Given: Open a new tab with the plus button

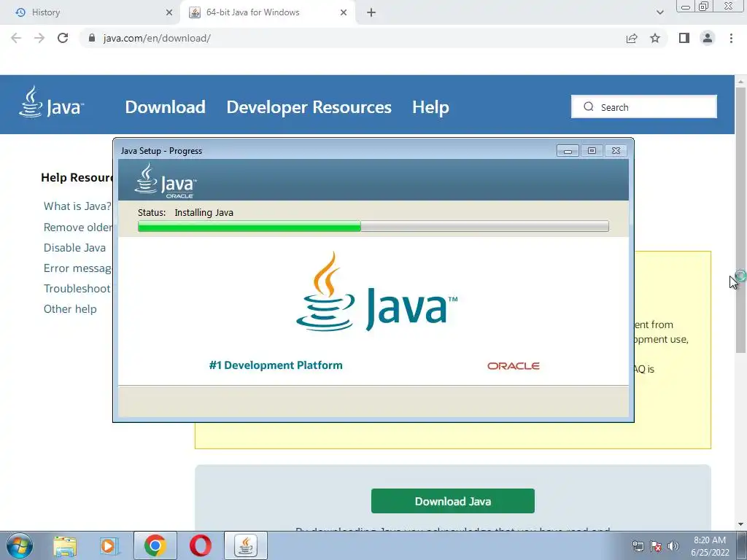Looking at the screenshot, I should [x=371, y=12].
